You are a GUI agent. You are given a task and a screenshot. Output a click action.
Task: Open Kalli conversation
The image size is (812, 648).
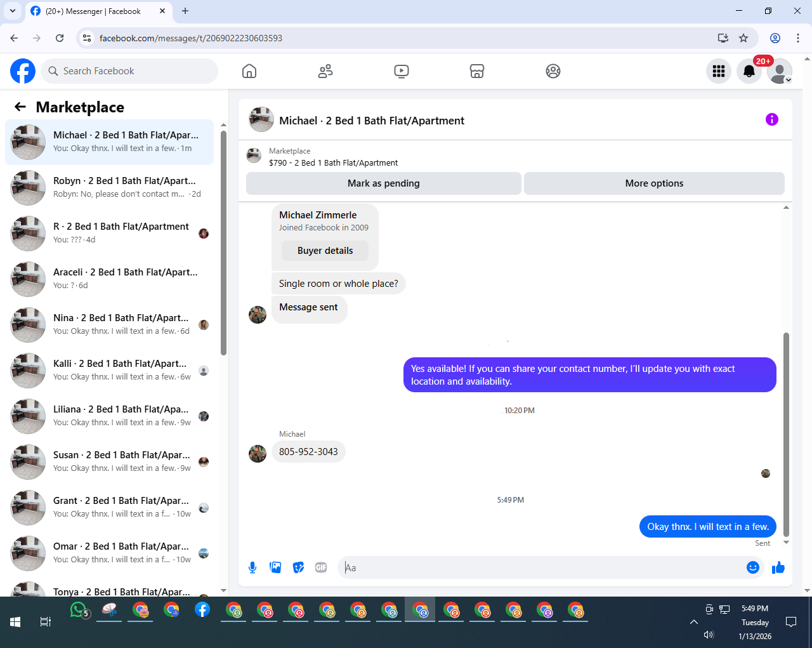tap(110, 370)
